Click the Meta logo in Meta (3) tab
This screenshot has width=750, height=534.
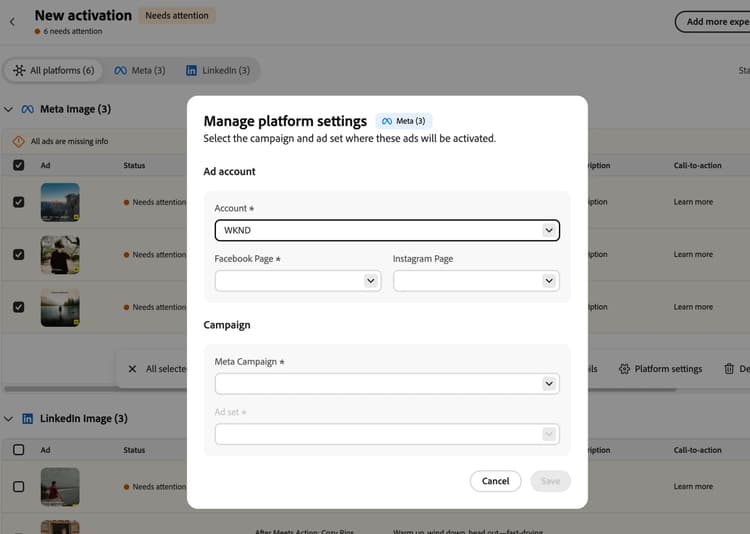pos(121,70)
